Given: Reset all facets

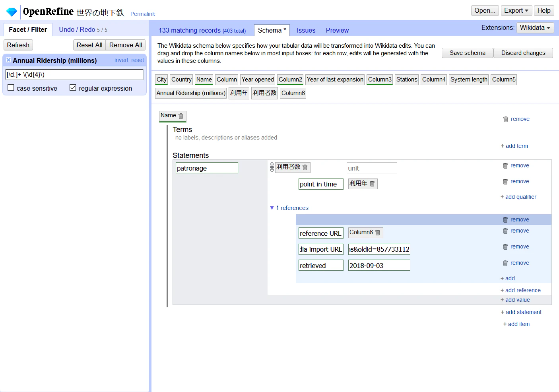Looking at the screenshot, I should pyautogui.click(x=89, y=45).
